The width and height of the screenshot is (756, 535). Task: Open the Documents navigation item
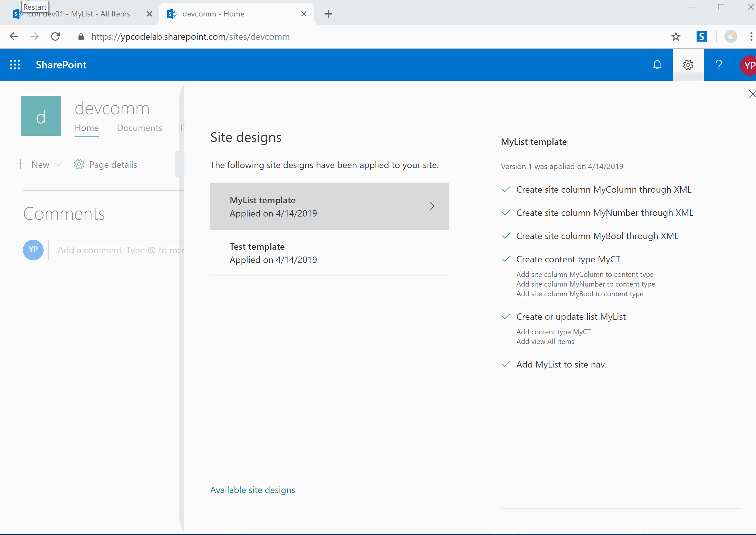[x=140, y=128]
